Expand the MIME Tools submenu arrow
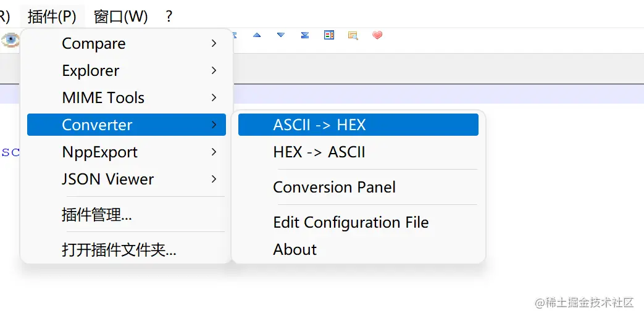The image size is (644, 319). tap(214, 98)
